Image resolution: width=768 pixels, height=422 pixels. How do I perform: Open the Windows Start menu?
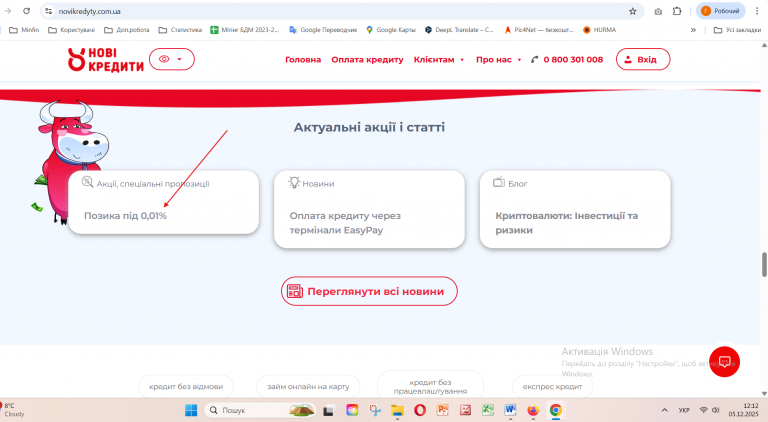point(191,410)
